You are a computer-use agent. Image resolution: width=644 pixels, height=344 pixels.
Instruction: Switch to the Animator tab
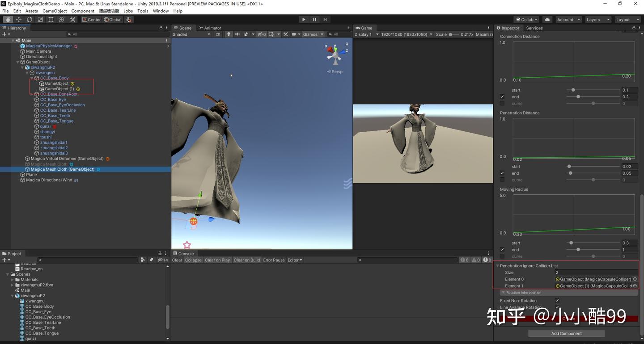[x=210, y=28]
